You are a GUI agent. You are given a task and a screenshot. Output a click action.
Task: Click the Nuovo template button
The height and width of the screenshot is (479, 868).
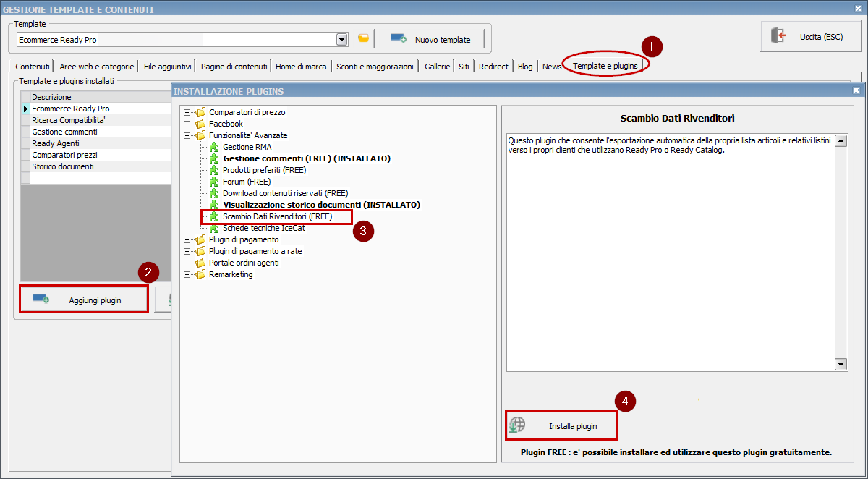click(432, 39)
